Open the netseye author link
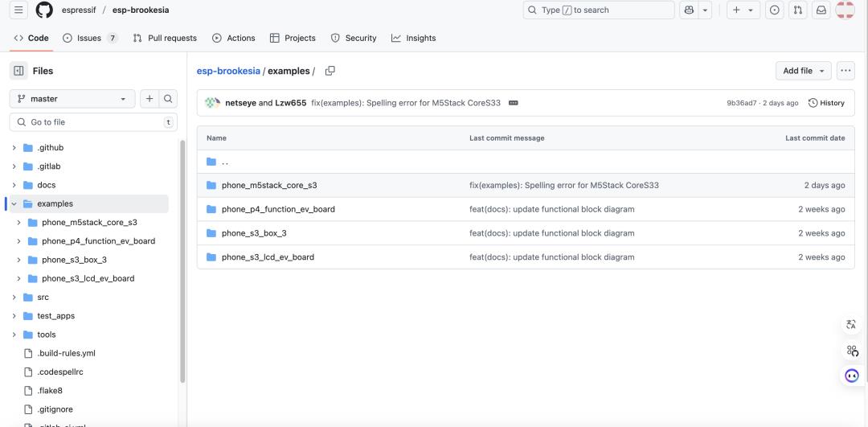868x427 pixels. (x=240, y=103)
